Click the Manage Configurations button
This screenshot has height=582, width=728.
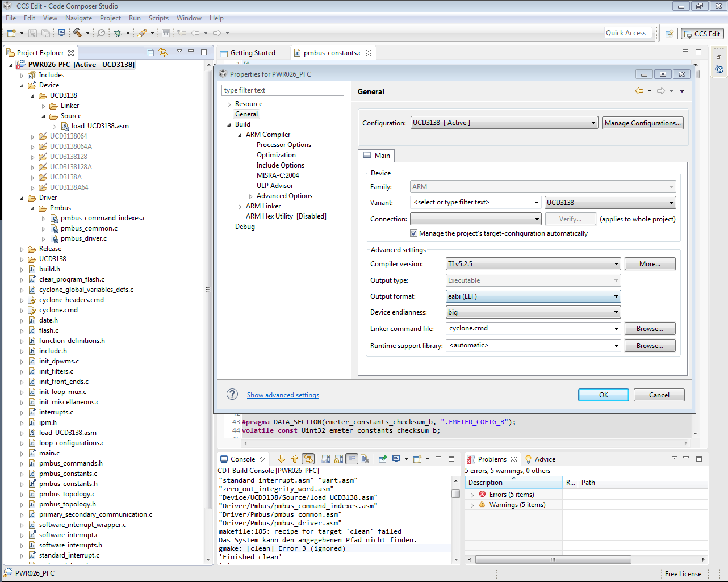[x=642, y=123]
